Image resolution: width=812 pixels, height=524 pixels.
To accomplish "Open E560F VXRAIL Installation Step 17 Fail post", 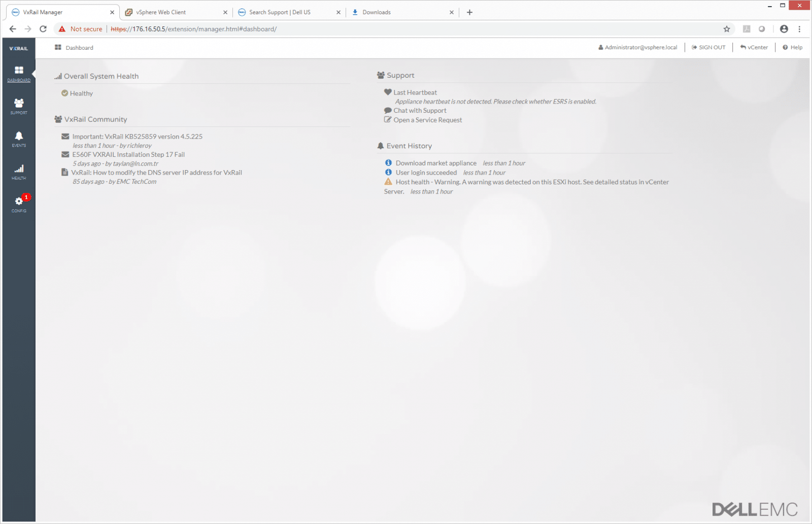I will (128, 154).
